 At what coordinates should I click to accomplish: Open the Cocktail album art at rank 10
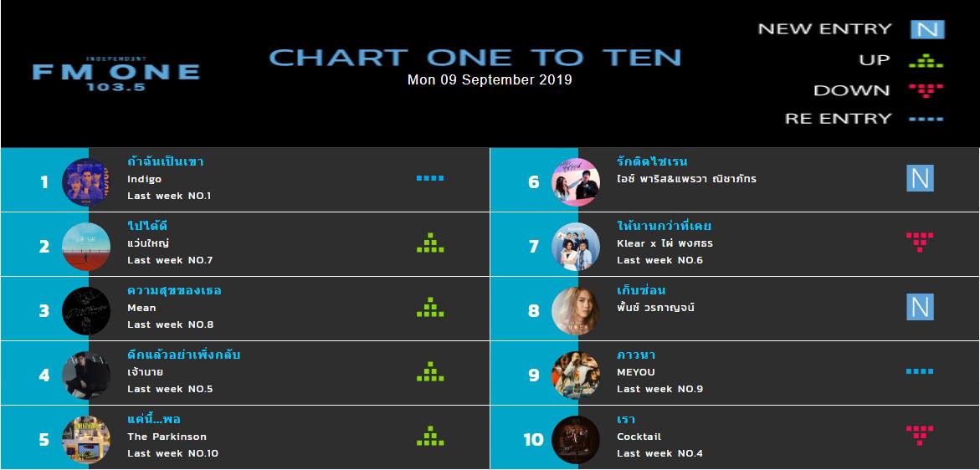(x=576, y=439)
